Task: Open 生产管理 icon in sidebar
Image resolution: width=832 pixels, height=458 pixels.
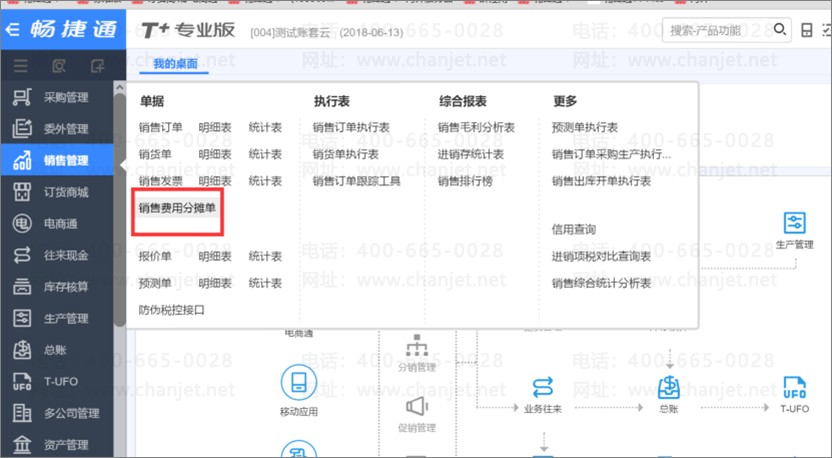Action: pos(22,318)
